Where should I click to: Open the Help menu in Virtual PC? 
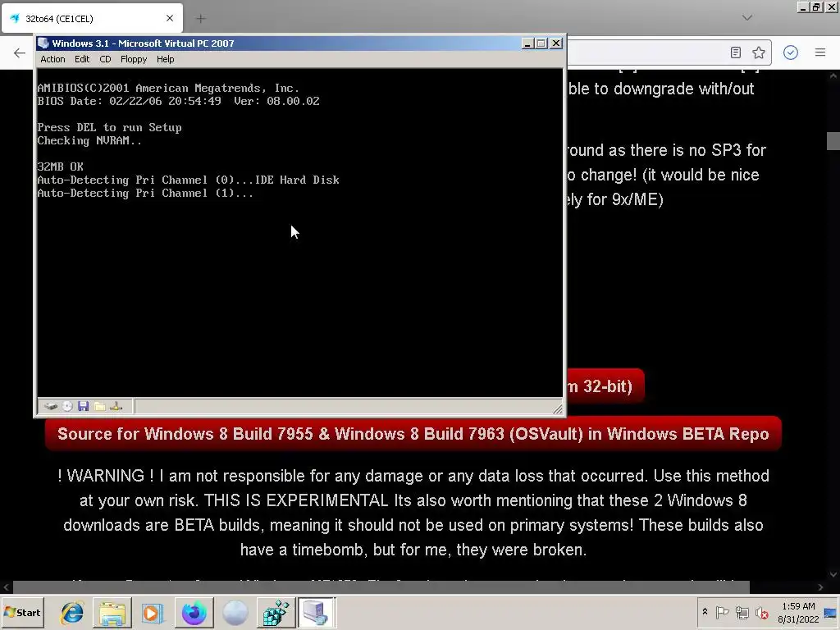(x=165, y=59)
